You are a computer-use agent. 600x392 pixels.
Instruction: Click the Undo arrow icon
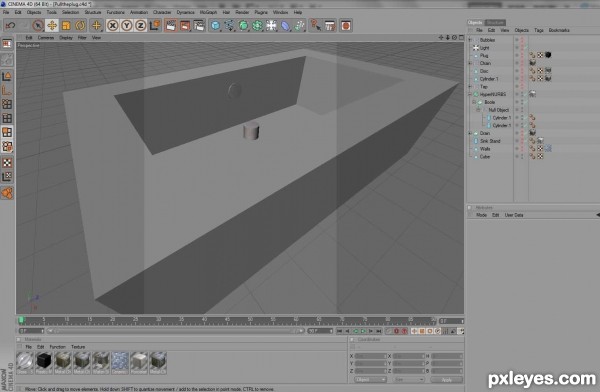click(x=10, y=26)
